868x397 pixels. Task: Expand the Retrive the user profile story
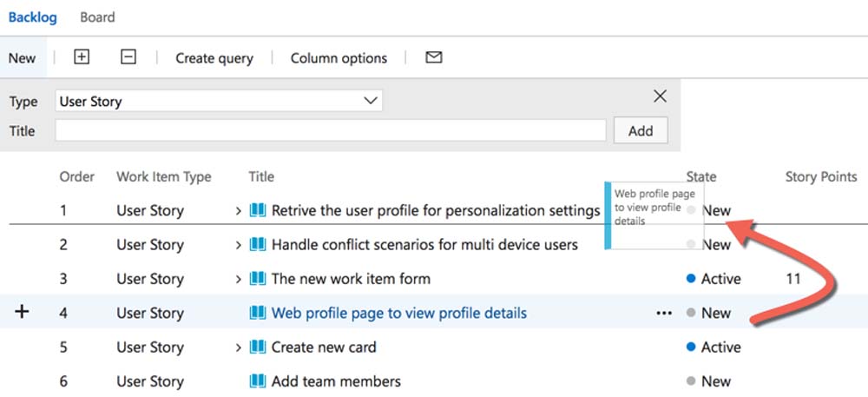(x=239, y=210)
